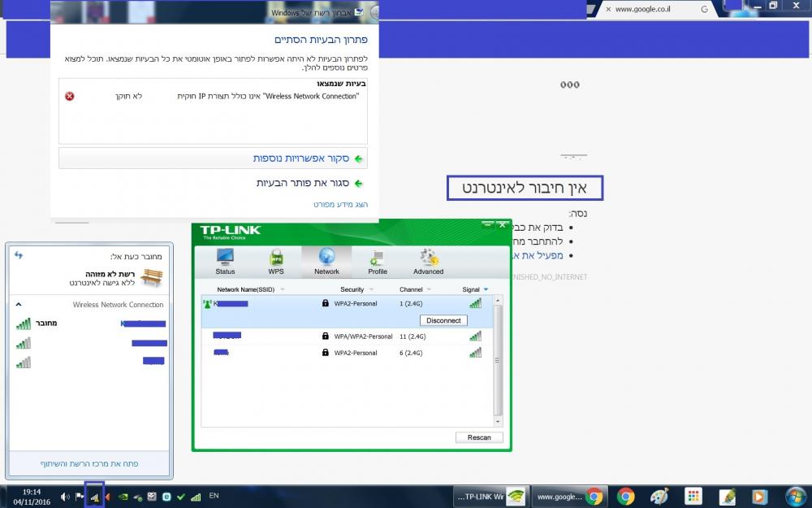812x508 pixels.
Task: Switch to TP-LINK taskbar window button
Action: point(492,497)
